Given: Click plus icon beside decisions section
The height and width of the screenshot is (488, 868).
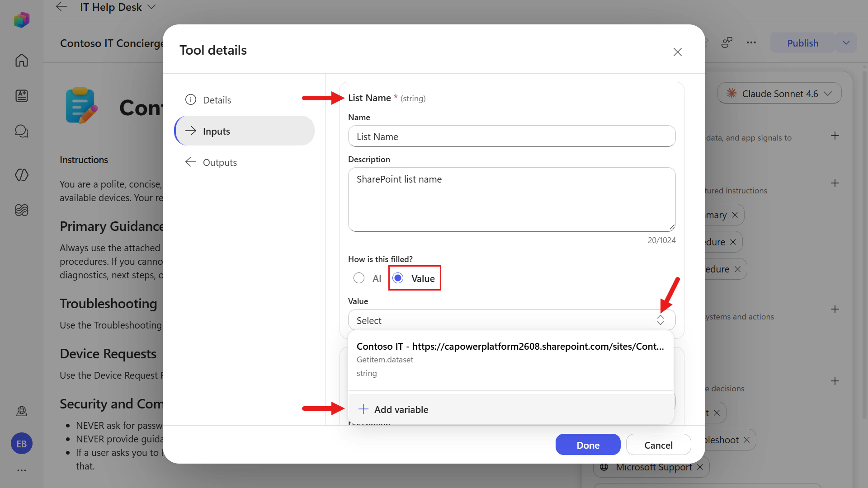Looking at the screenshot, I should (835, 381).
